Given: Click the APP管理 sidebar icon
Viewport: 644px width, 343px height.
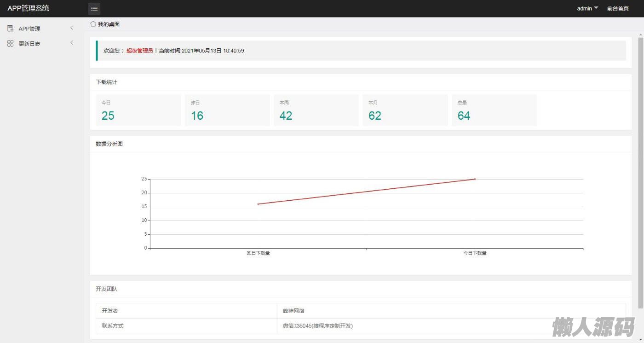Looking at the screenshot, I should click(10, 29).
